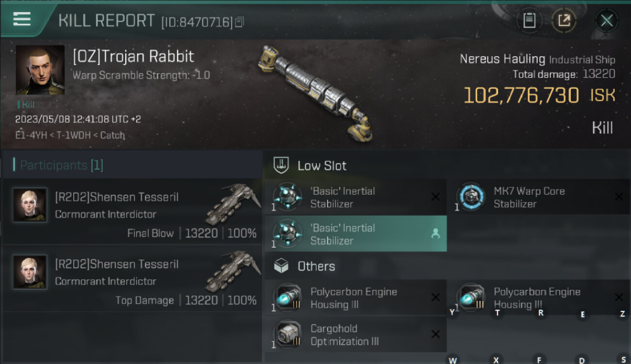631x364 pixels.
Task: Share the kill report externally
Action: [x=564, y=20]
